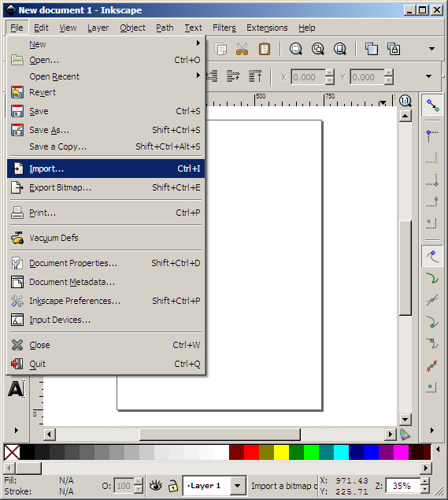Image resolution: width=448 pixels, height=500 pixels.
Task: Click the opacity field showing 100
Action: pos(124,486)
